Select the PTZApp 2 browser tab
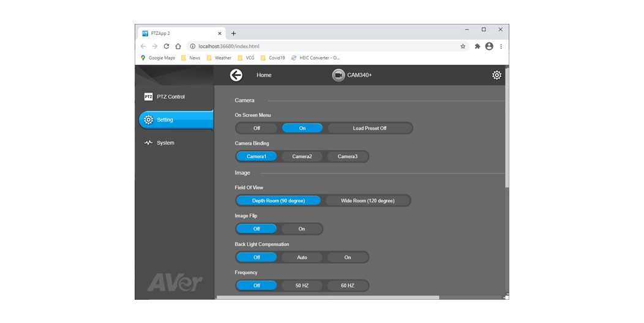Viewport: 644px width, 323px height. point(182,33)
